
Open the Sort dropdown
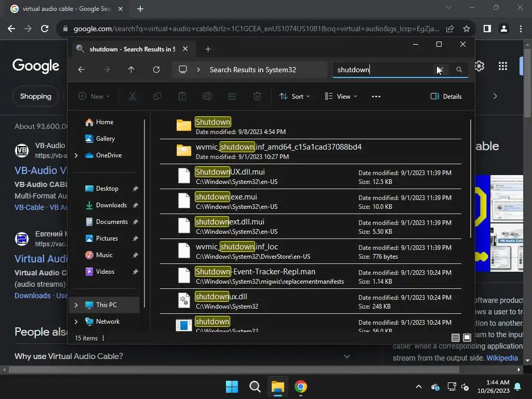point(295,96)
